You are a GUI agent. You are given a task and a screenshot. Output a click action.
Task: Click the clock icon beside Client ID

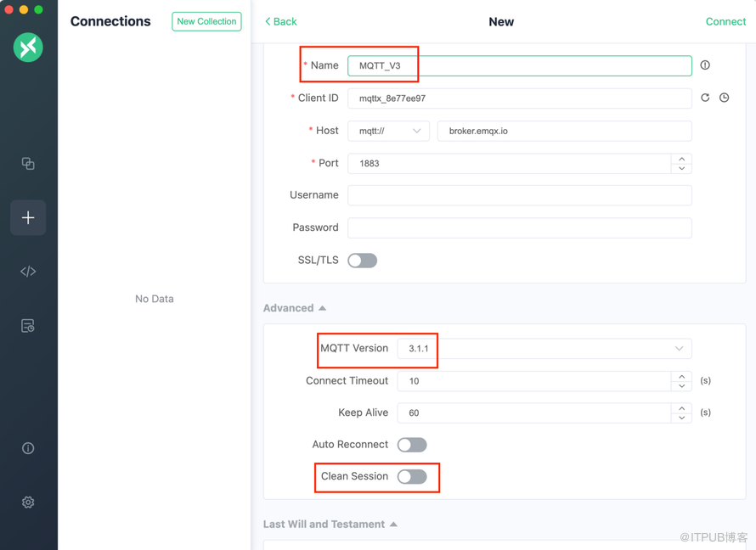coord(725,98)
